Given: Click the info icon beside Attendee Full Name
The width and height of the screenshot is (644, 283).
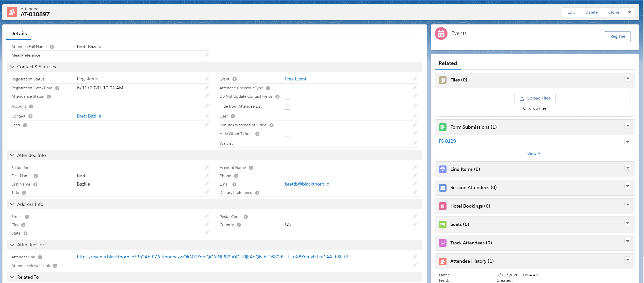Looking at the screenshot, I should click(52, 47).
